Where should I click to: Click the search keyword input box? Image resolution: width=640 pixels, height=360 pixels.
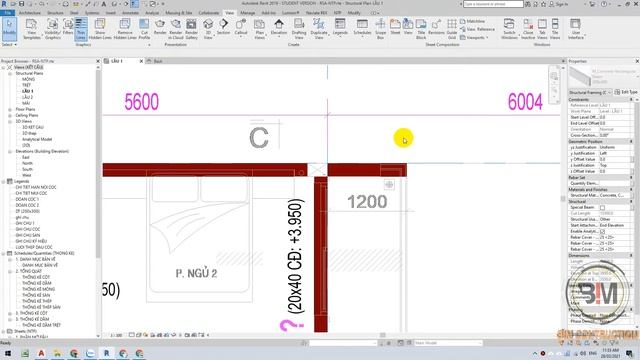tap(493, 4)
